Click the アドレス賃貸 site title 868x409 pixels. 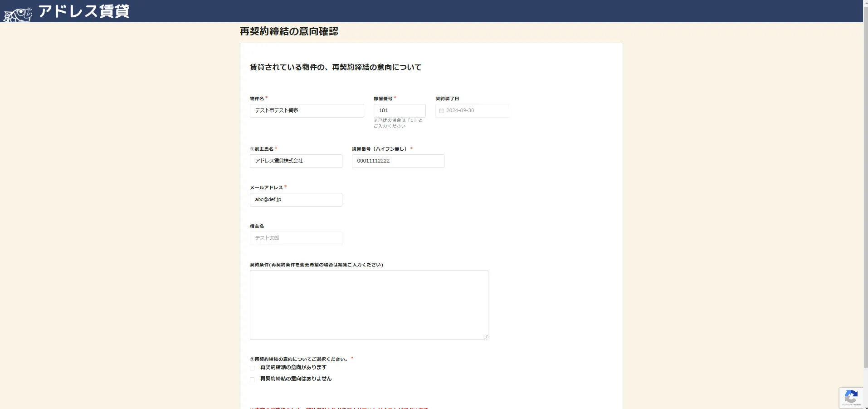(84, 11)
